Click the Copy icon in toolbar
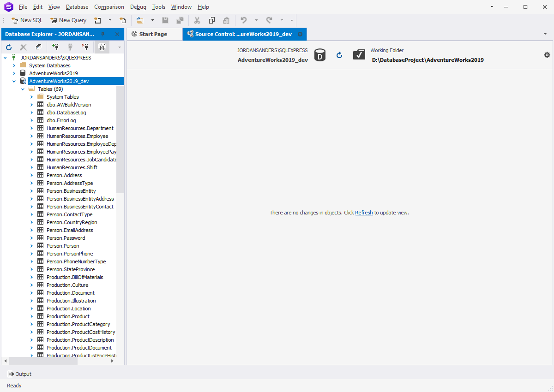This screenshot has width=554, height=392. 212,20
